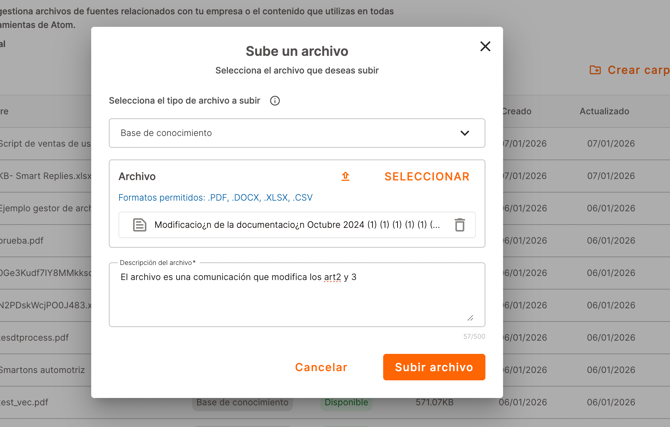Click the Crear carpeta button text
This screenshot has height=427, width=670.
[638, 70]
